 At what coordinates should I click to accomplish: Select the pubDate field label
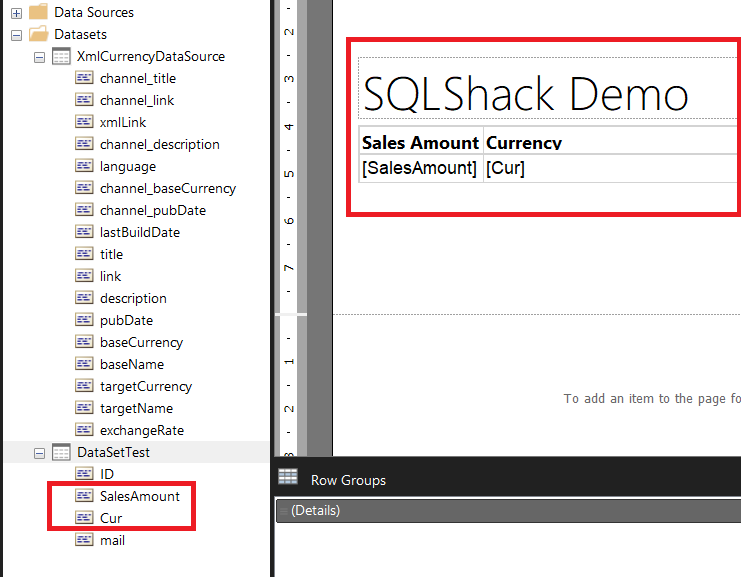coord(126,320)
